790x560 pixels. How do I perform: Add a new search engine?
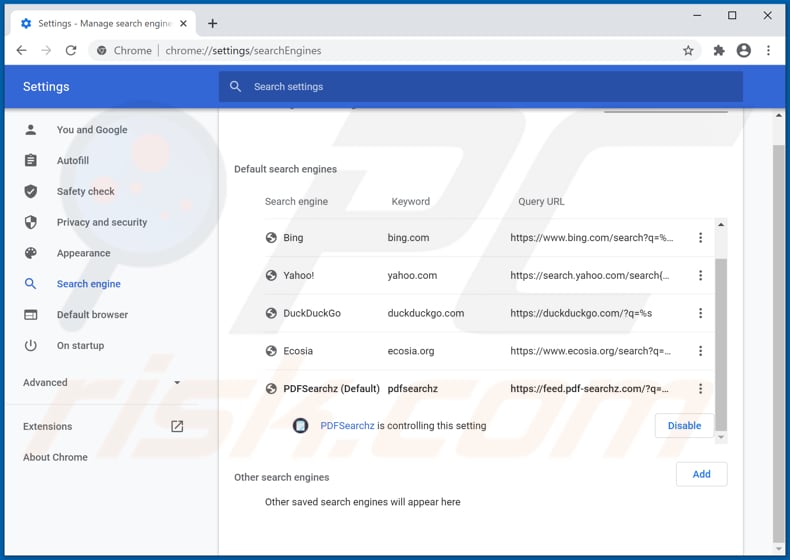point(701,474)
